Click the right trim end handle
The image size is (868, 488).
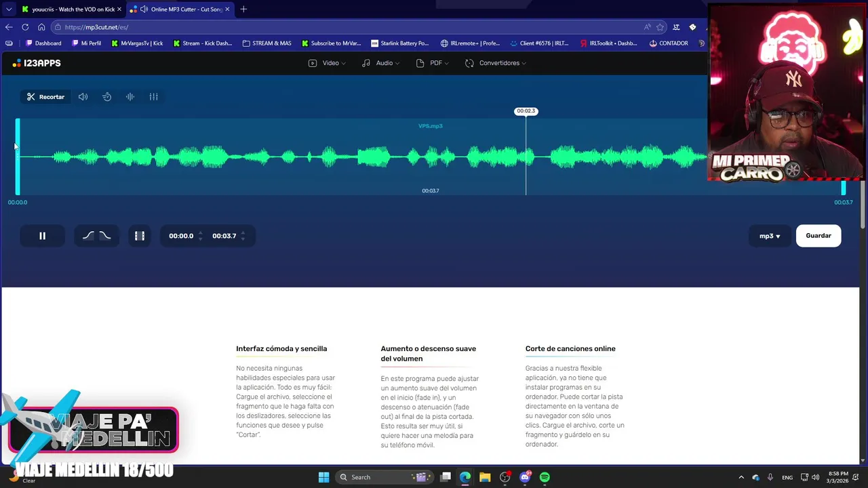pyautogui.click(x=844, y=188)
